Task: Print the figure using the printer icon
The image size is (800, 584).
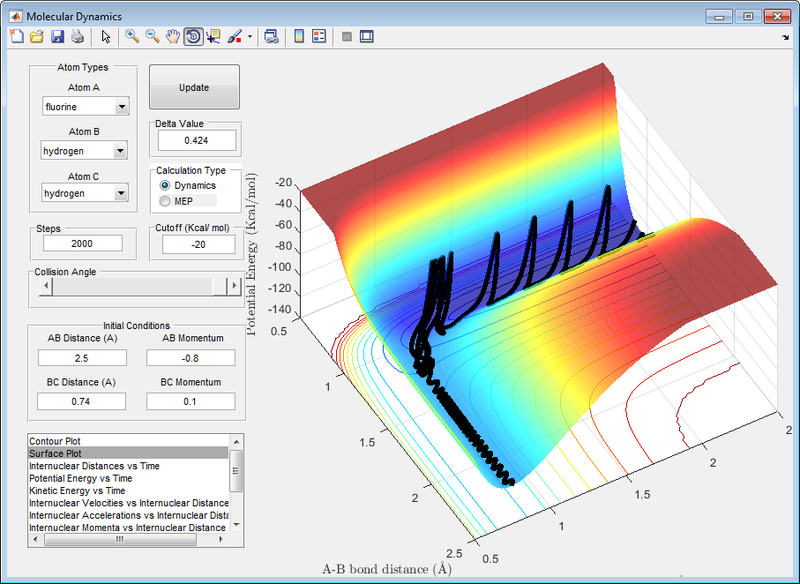Action: (x=77, y=37)
